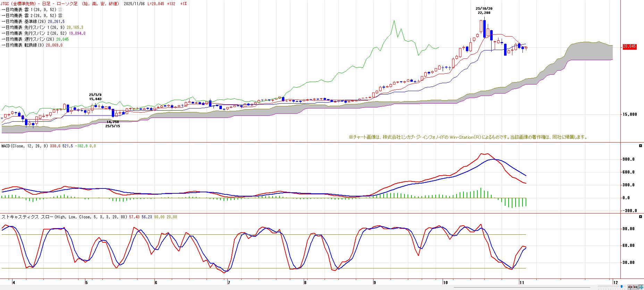The image size is (644, 290).
Task: Close the MACD indicator panel
Action: click(641, 146)
